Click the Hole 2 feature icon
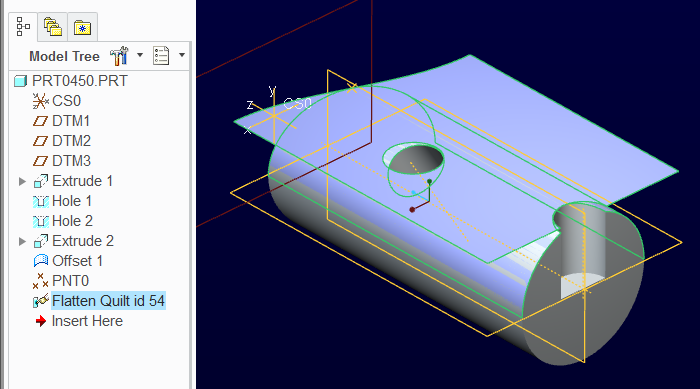The image size is (700, 389). click(41, 222)
